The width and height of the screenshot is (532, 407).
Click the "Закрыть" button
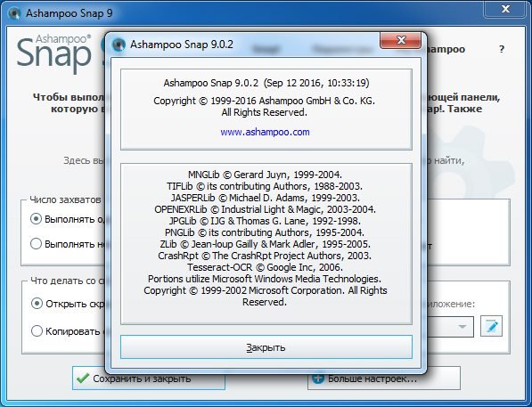click(x=266, y=347)
